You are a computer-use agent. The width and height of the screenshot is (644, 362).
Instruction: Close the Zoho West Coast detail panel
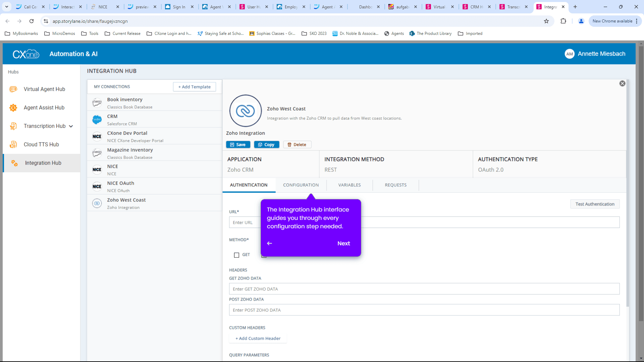click(x=622, y=83)
